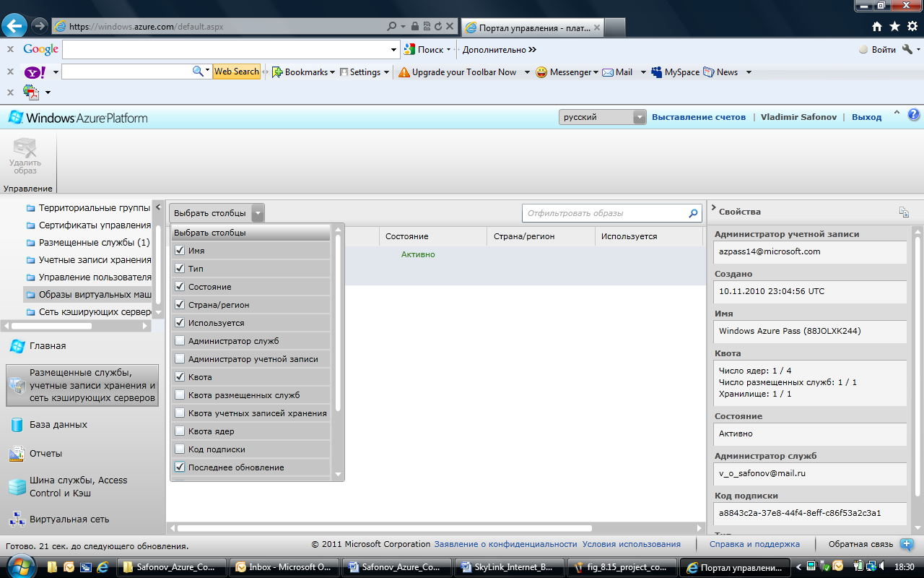Click the Google toolbar wrench settings icon
Viewport: 924px width, 578px height.
pyautogui.click(x=908, y=49)
